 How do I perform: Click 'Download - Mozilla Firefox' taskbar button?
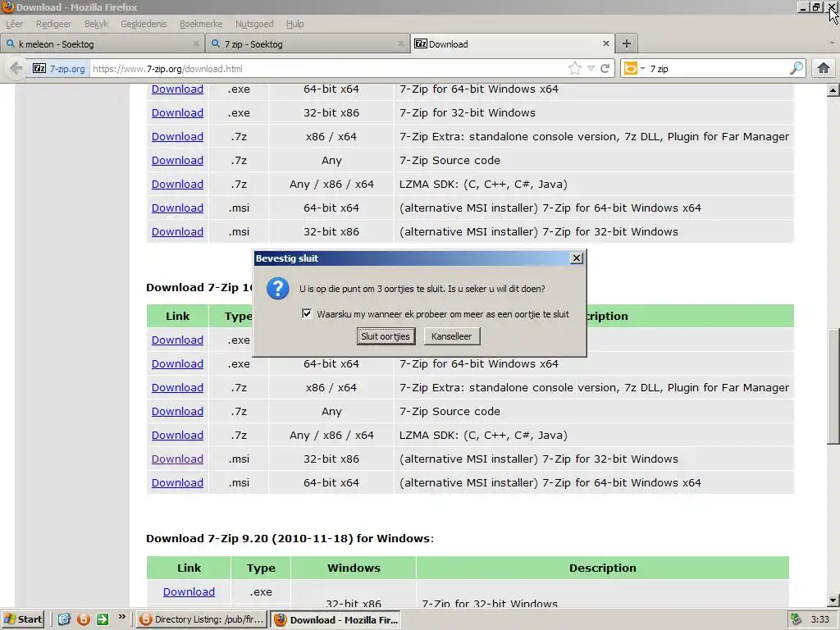tap(336, 619)
